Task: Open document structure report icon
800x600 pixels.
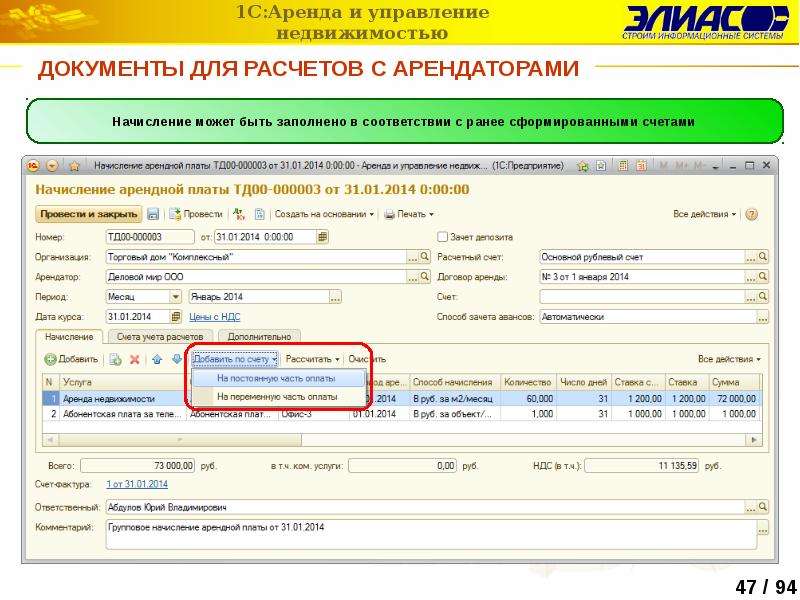Action: coord(259,214)
